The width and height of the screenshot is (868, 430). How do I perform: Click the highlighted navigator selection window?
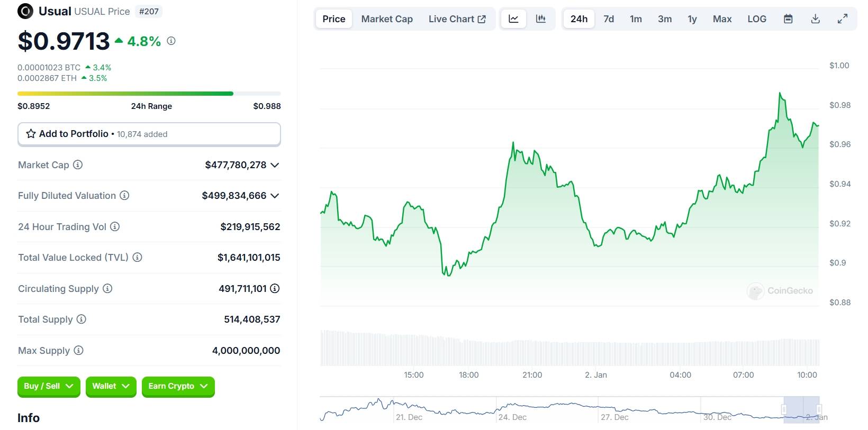coord(801,409)
